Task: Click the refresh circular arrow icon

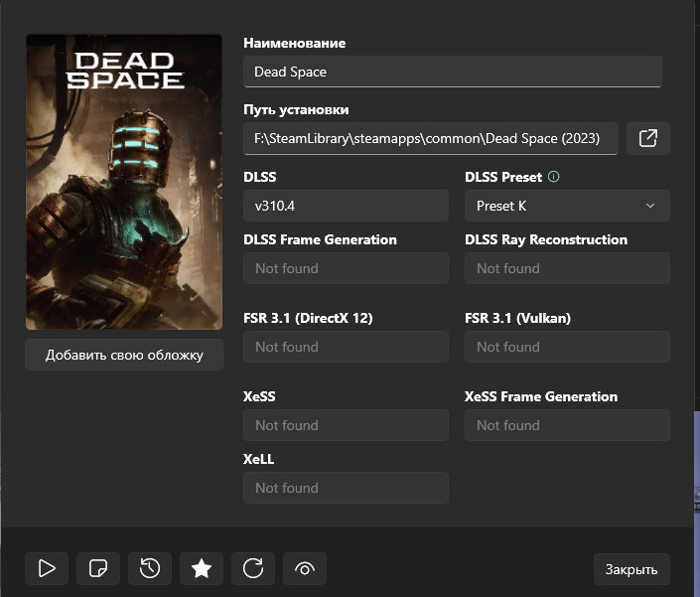Action: [253, 568]
